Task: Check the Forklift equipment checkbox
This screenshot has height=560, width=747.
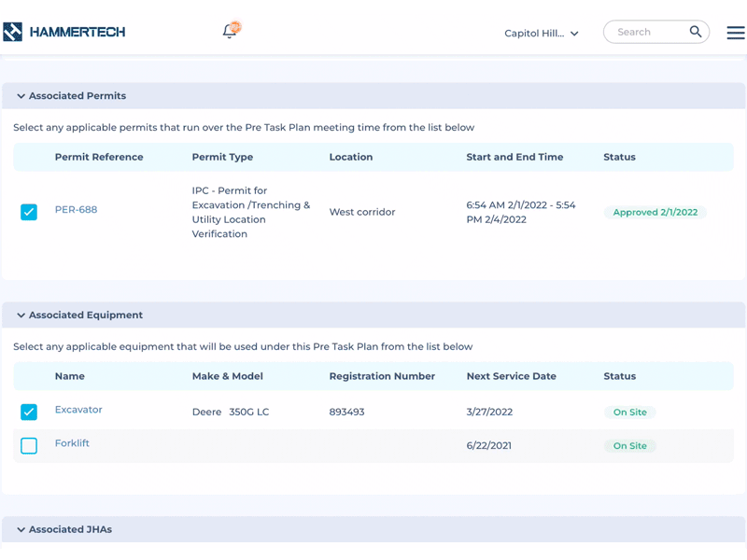Action: (29, 446)
